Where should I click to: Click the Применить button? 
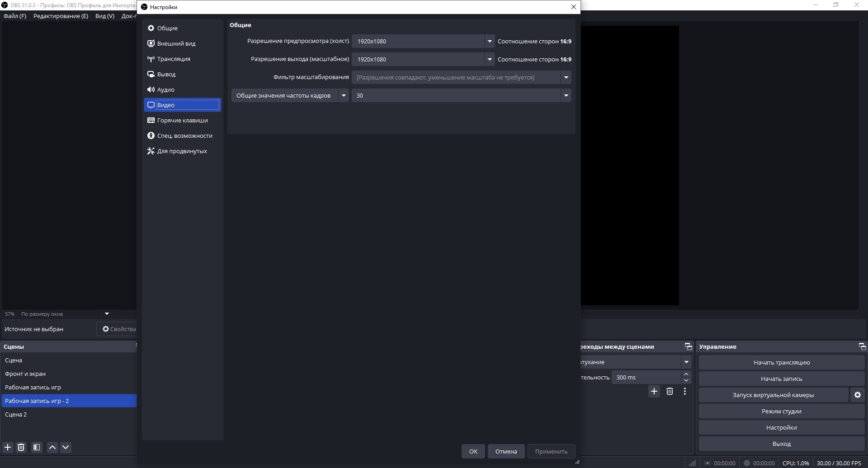click(552, 451)
